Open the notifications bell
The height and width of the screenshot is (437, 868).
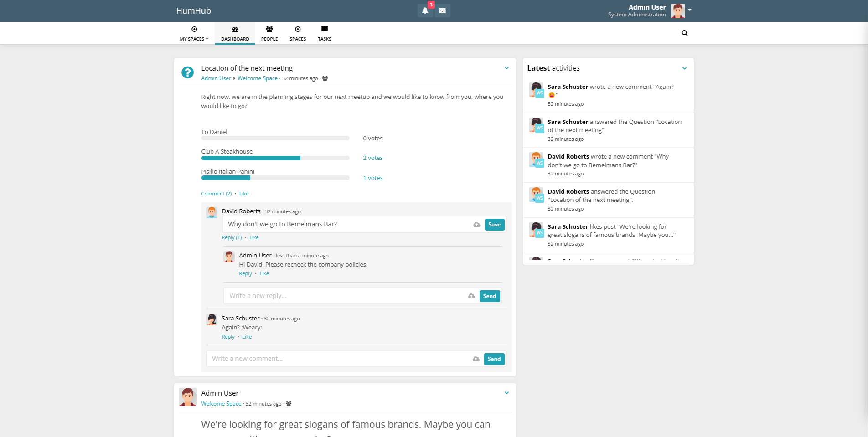(424, 10)
